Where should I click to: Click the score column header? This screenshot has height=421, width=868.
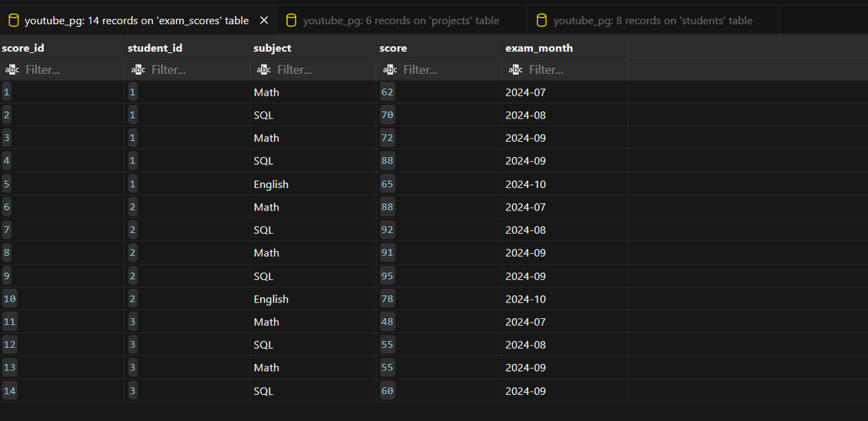[x=439, y=48]
